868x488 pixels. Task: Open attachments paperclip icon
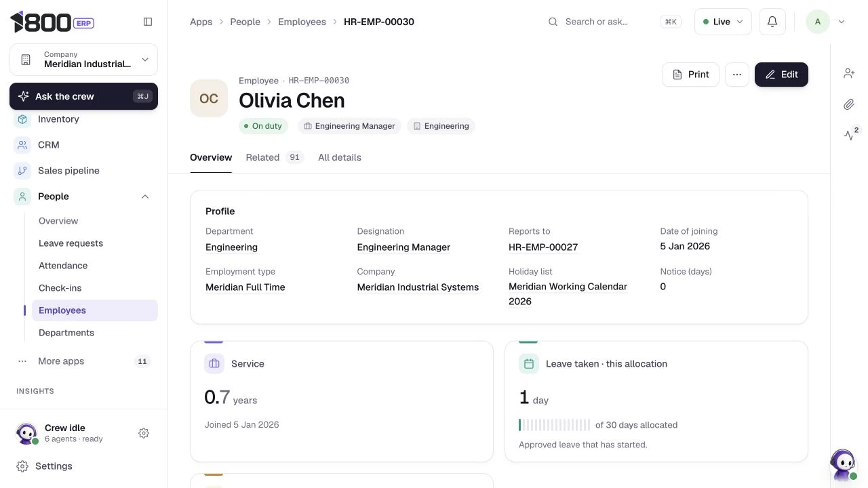[x=849, y=104]
